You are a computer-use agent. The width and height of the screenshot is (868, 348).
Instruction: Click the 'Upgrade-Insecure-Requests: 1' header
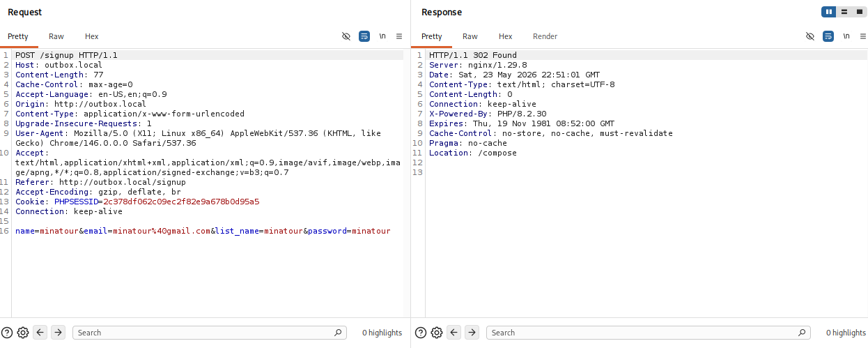pyautogui.click(x=84, y=123)
